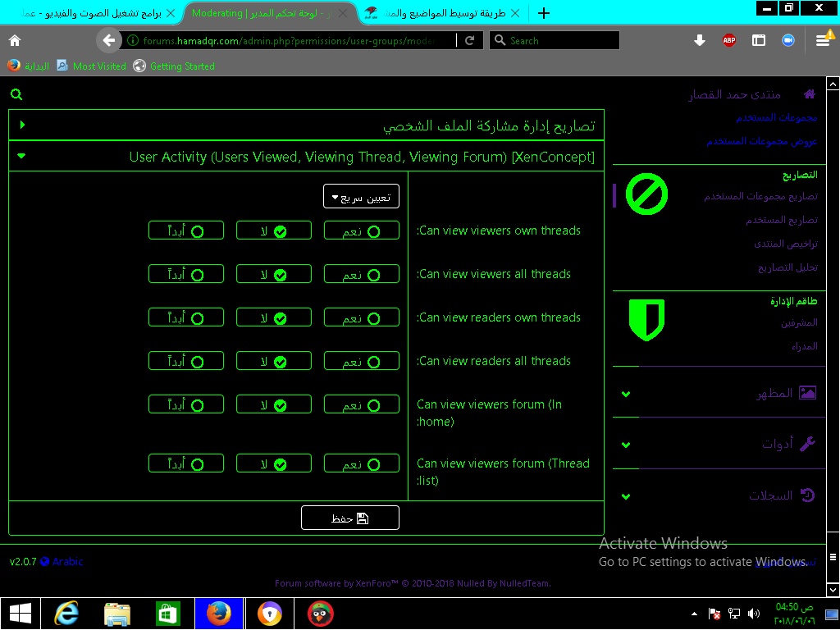Select أبداً for Can view readers all threads
The image size is (840, 630).
click(x=186, y=362)
